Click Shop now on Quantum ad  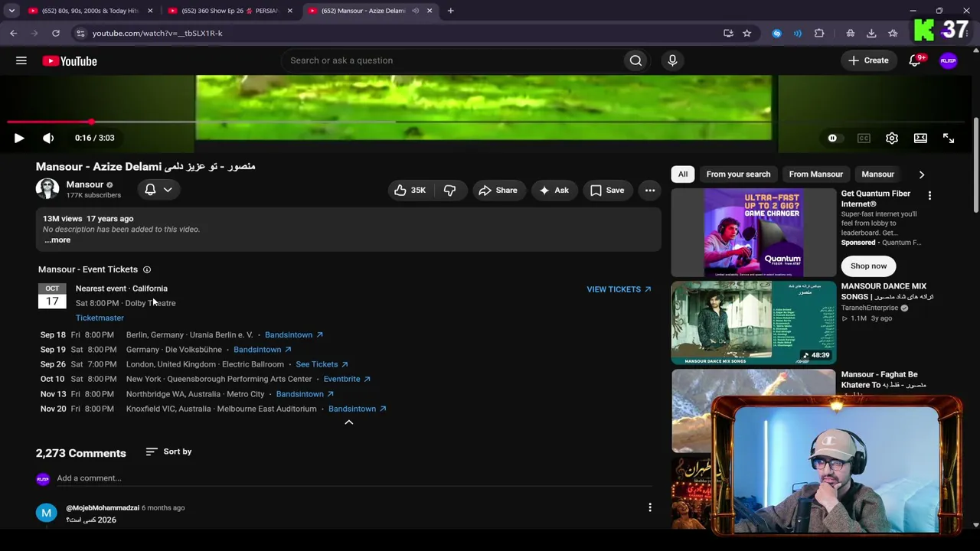click(x=868, y=266)
